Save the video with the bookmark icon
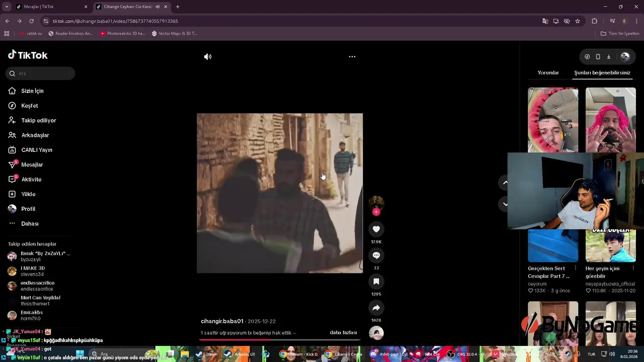Image resolution: width=644 pixels, height=362 pixels. 376,282
